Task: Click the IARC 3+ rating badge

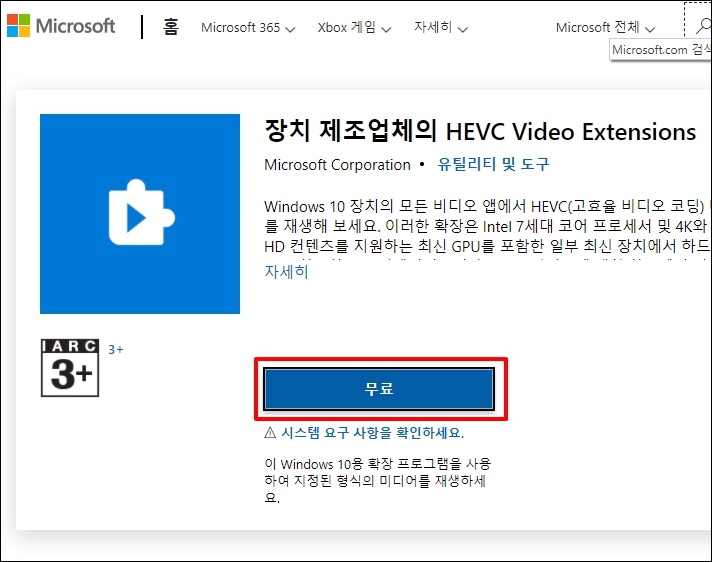Action: click(x=70, y=368)
